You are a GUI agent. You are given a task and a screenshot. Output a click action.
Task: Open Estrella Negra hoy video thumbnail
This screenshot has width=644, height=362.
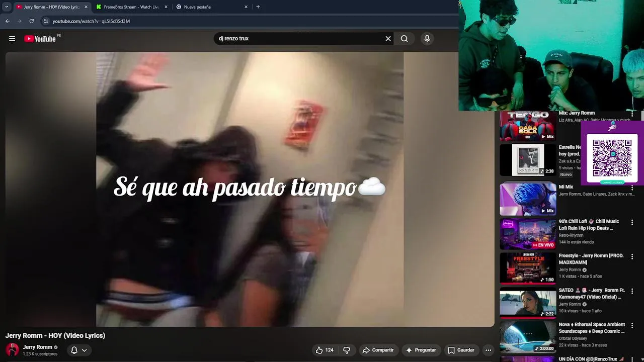tap(528, 160)
